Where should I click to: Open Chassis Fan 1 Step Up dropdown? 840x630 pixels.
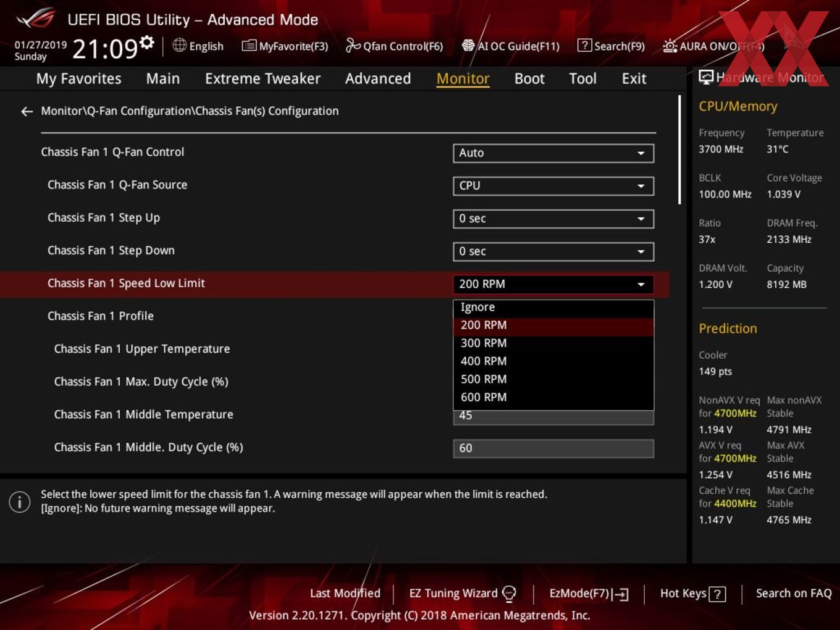point(553,219)
